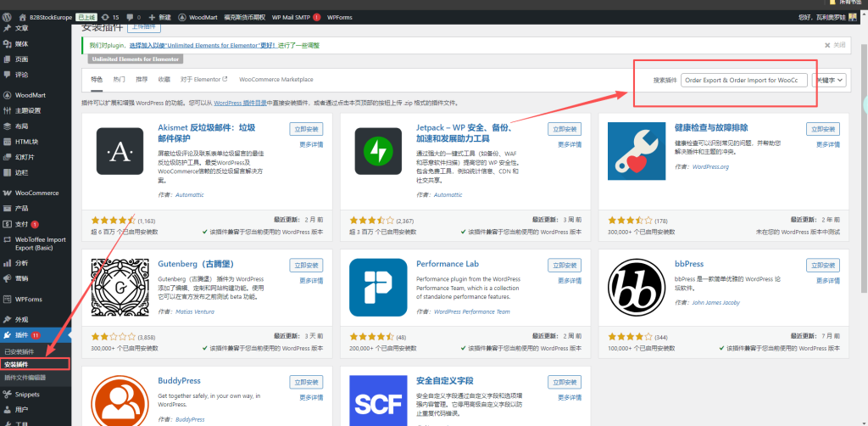
Task: Open the 幻灯片 slides icon in sidebar
Action: point(7,157)
